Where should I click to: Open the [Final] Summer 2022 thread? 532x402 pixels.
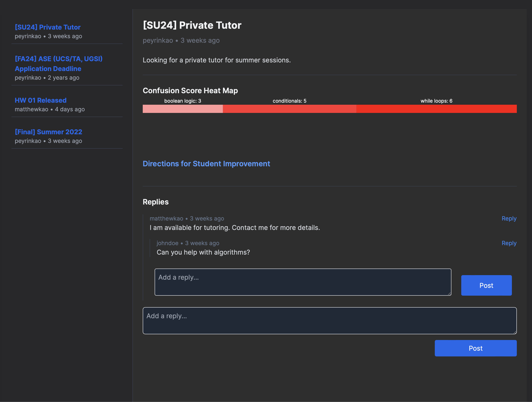[48, 132]
